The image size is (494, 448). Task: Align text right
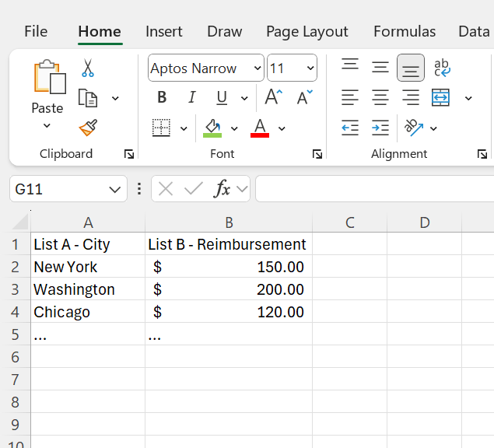click(411, 97)
